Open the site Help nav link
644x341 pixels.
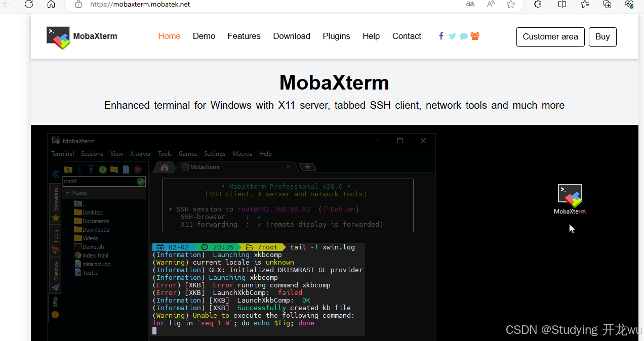[x=371, y=36]
